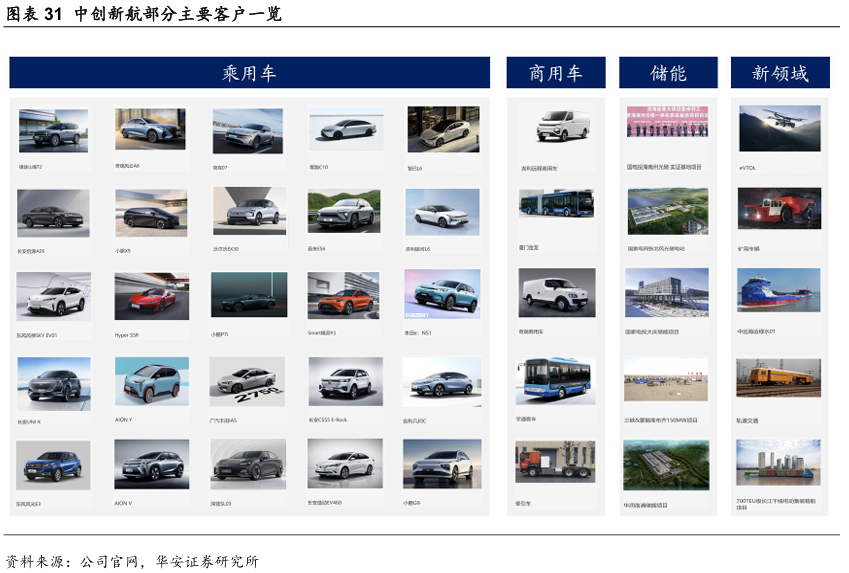Screen dimensions: 849x573
Task: Open the 矿用车辆 red mining truck thumbnail
Action: tap(779, 209)
